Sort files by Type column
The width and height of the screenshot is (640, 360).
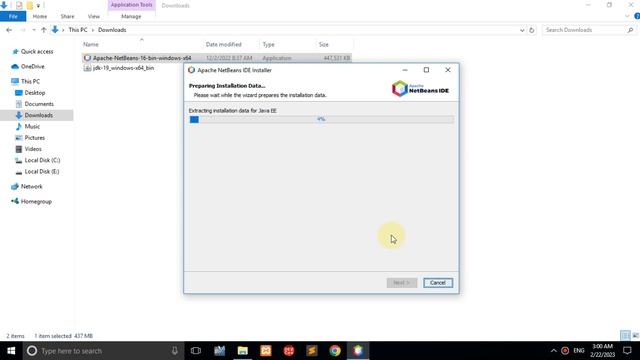point(269,44)
